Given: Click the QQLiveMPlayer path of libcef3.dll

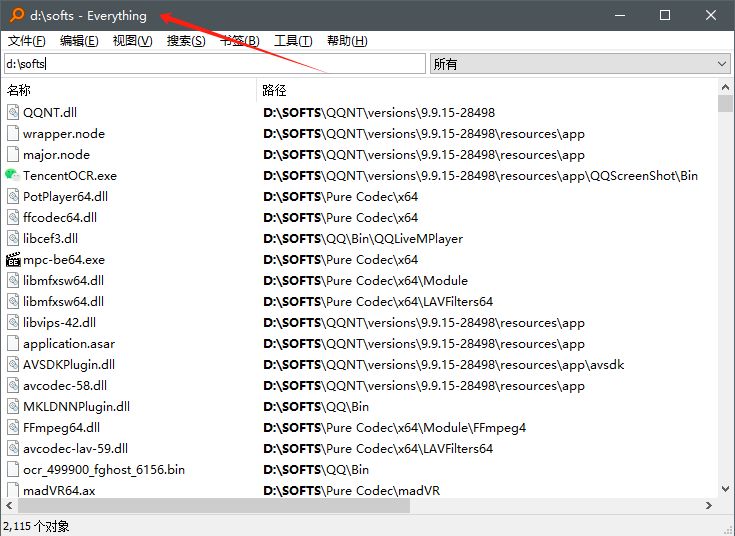Looking at the screenshot, I should pyautogui.click(x=363, y=239).
